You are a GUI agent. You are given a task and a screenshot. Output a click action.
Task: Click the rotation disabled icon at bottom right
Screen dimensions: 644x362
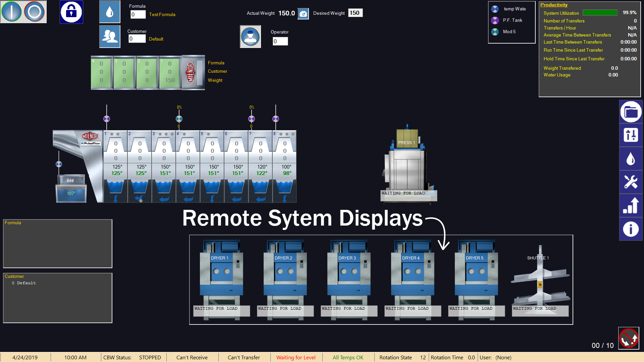[629, 338]
